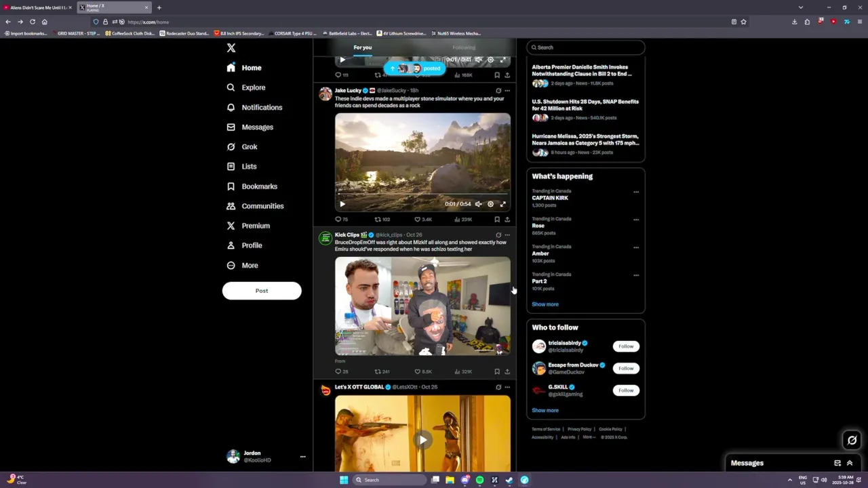Reply to Kick Clips post (28)

tap(341, 371)
